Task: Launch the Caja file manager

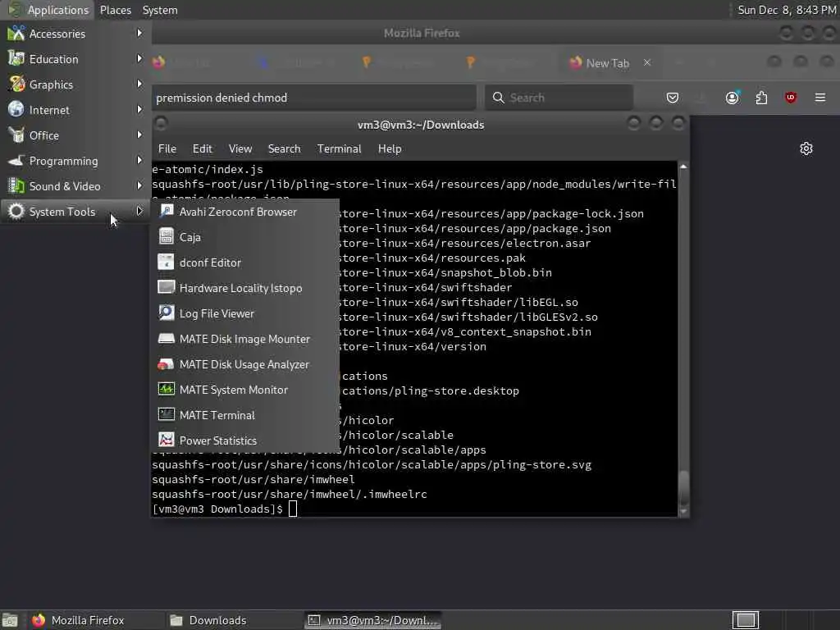Action: pos(245,237)
